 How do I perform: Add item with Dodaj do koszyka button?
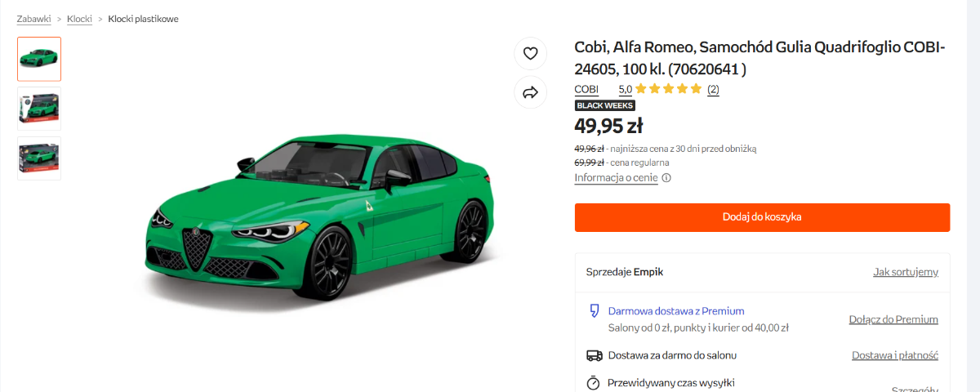pos(762,217)
